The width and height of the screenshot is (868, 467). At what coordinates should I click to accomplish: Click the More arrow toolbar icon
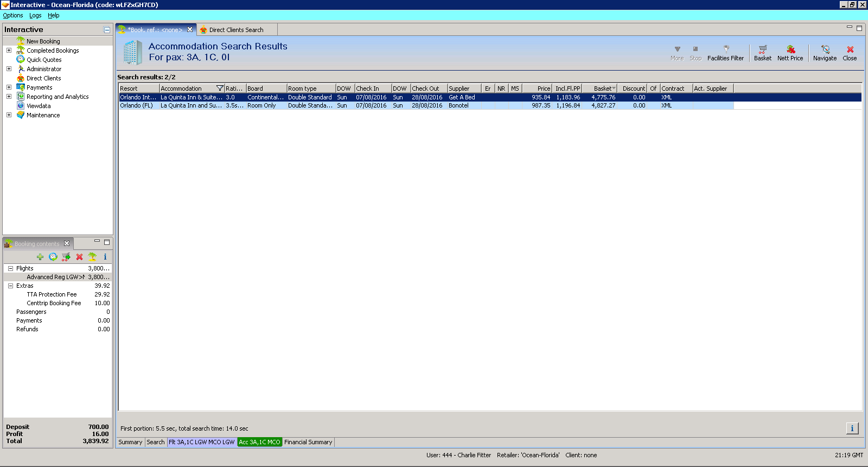677,53
